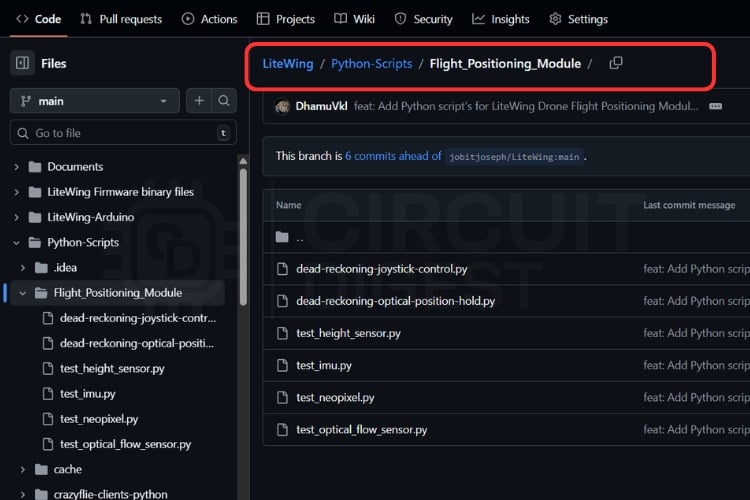750x500 pixels.
Task: Open dead-reckoning-optical-position-hold.py in file list
Action: (396, 301)
